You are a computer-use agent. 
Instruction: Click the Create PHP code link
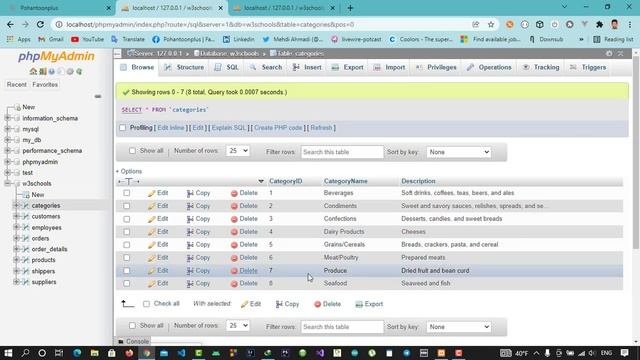coord(278,128)
